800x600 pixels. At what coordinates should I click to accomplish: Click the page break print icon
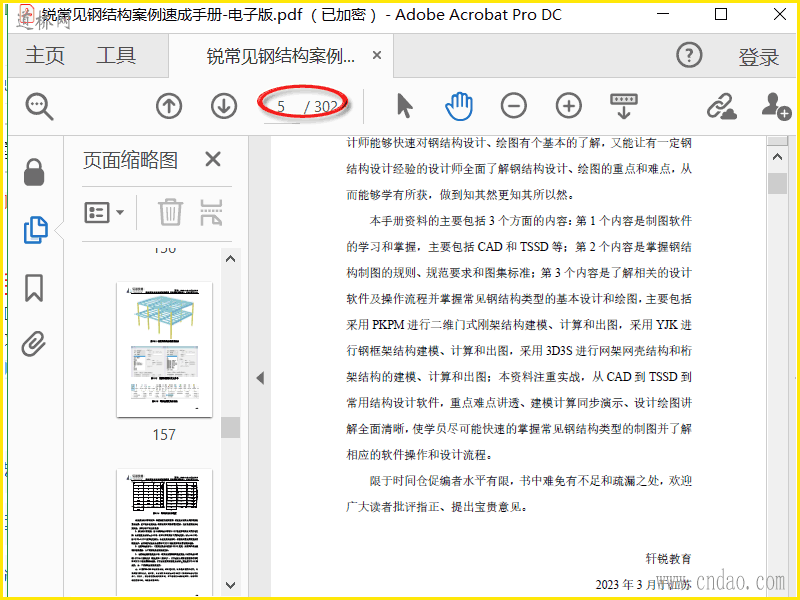click(x=211, y=212)
